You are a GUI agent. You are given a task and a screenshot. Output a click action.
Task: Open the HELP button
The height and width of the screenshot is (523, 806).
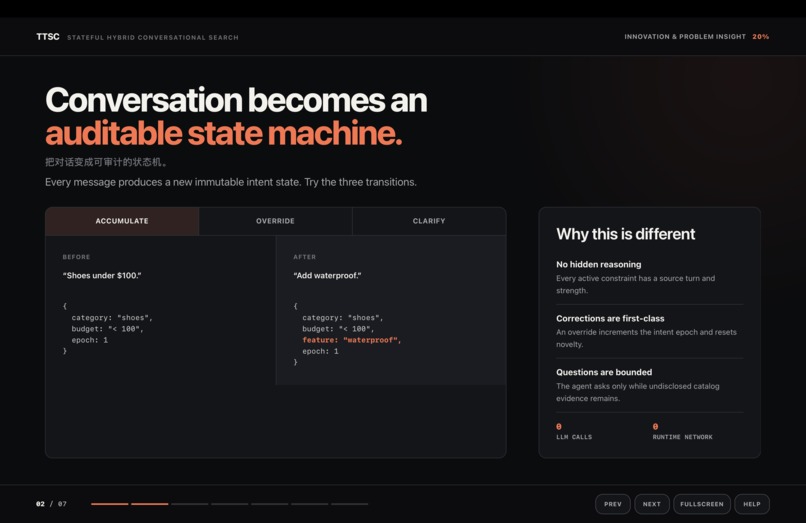752,504
